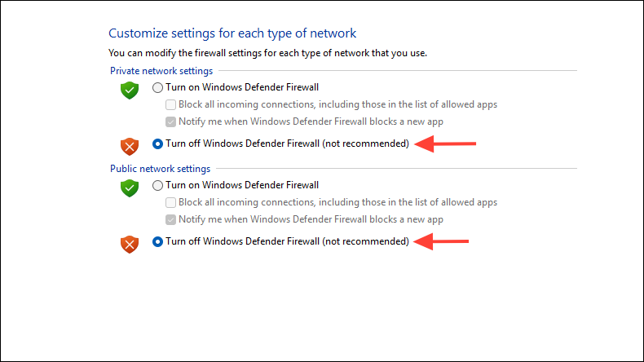This screenshot has width=644, height=362.
Task: Click the Turn on Windows Defender Firewall label under Private network
Action: tap(242, 87)
